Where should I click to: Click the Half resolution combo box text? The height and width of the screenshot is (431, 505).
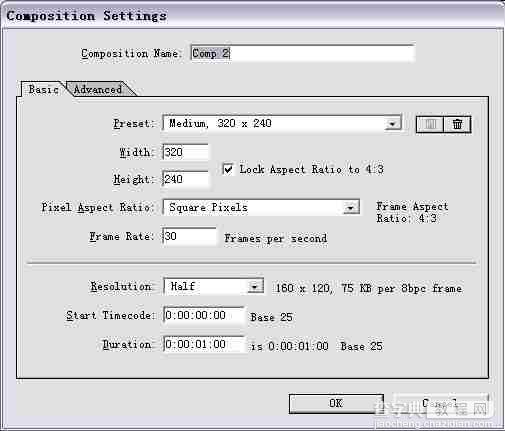point(183,286)
